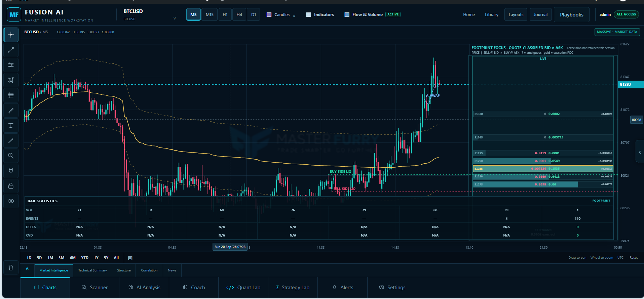Set range to 1D
The width and height of the screenshot is (644, 299).
(29, 258)
